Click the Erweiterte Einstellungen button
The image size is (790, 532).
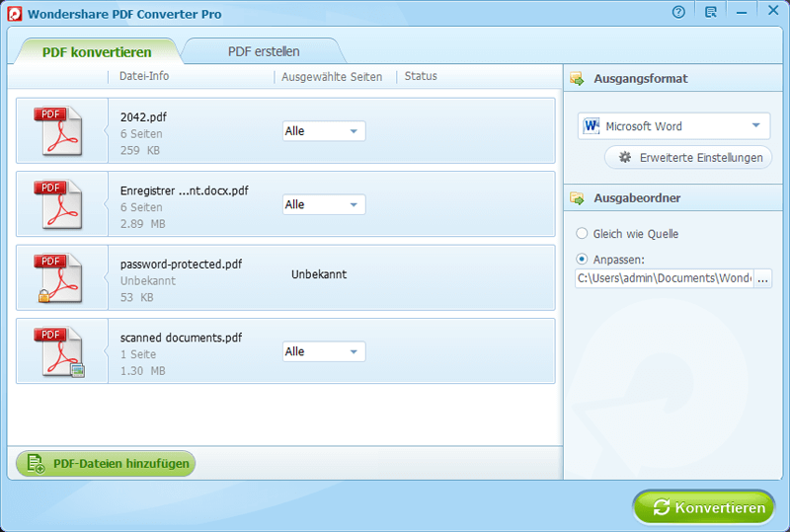tap(688, 158)
